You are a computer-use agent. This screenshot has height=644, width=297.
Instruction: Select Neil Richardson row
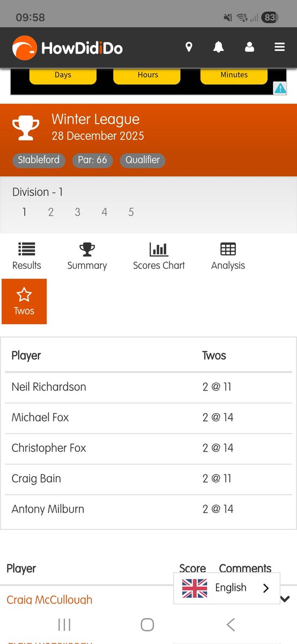(x=148, y=387)
